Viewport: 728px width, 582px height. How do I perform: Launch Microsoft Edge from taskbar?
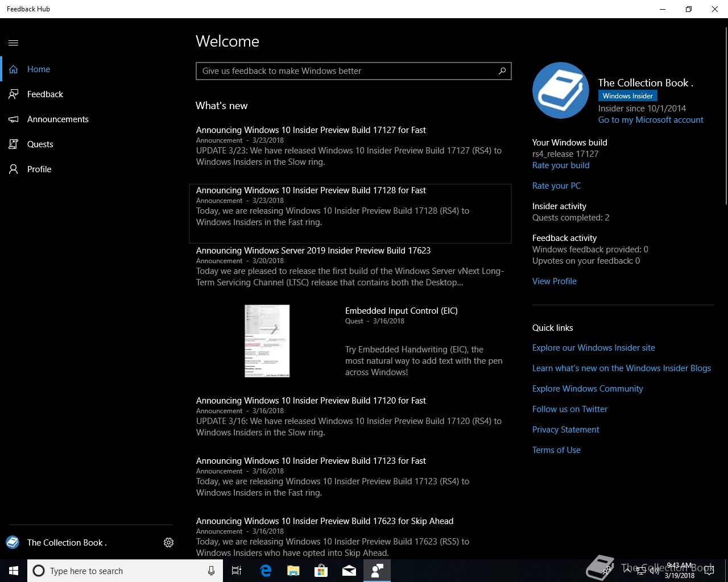266,571
